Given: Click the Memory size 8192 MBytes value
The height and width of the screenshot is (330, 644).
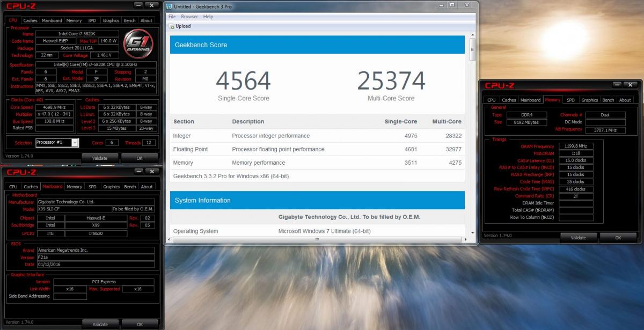Looking at the screenshot, I should click(525, 122).
